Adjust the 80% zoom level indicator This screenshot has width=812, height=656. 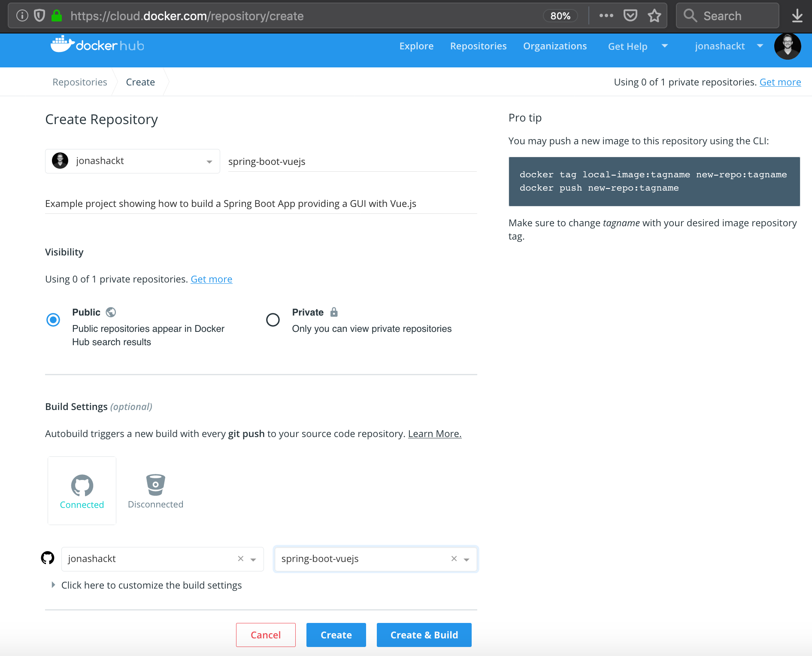(x=560, y=15)
